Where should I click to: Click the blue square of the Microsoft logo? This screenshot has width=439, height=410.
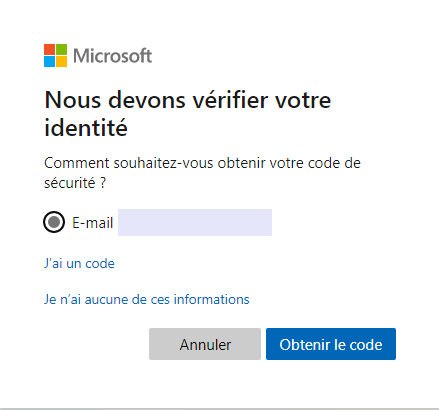coord(49,61)
